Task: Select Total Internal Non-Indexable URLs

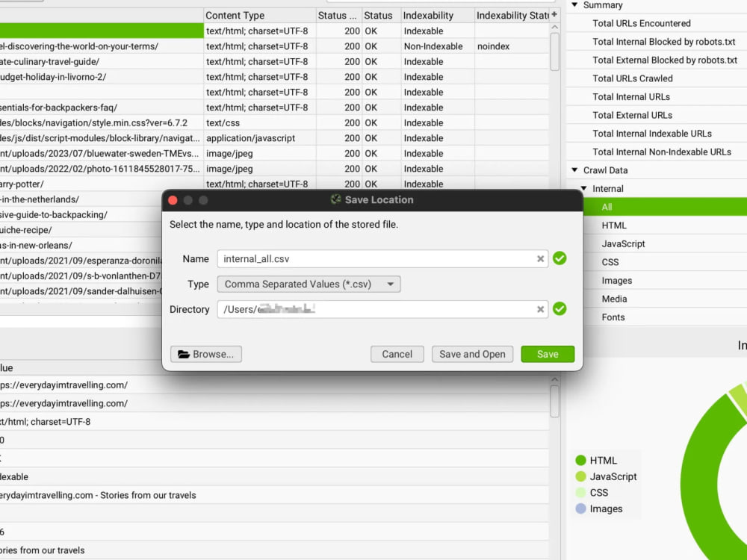Action: [x=662, y=152]
